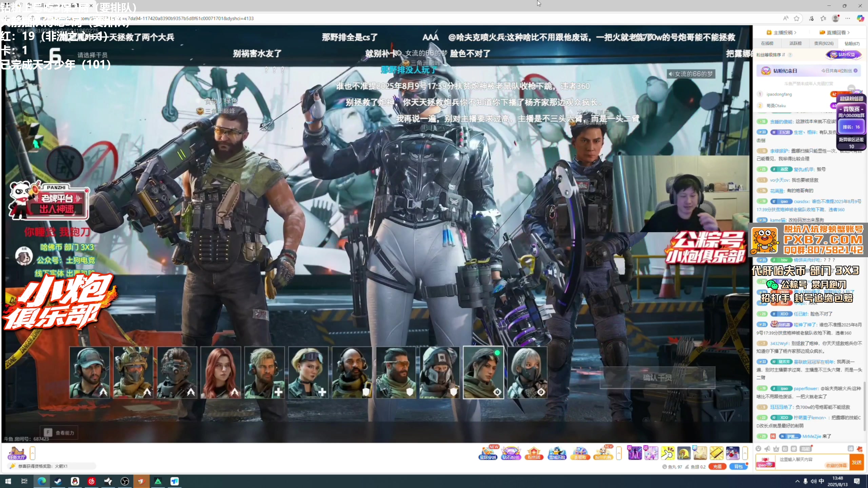
Task: Click the 钻粉权益 benefits button
Action: click(x=844, y=55)
